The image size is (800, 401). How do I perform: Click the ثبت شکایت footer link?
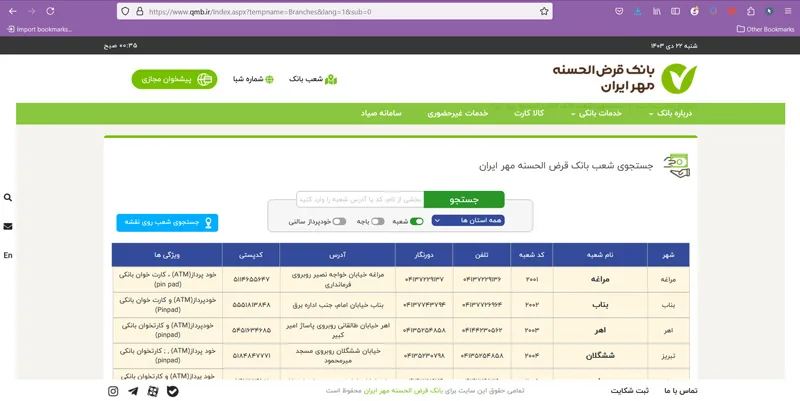(630, 391)
